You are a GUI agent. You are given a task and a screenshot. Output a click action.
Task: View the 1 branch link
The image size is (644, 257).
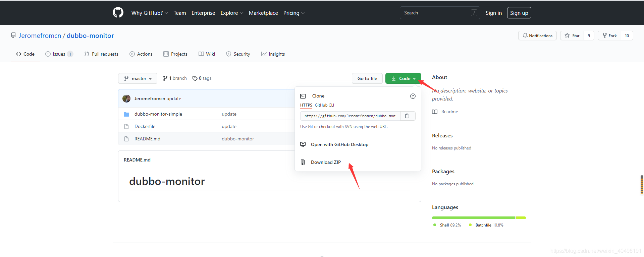175,78
